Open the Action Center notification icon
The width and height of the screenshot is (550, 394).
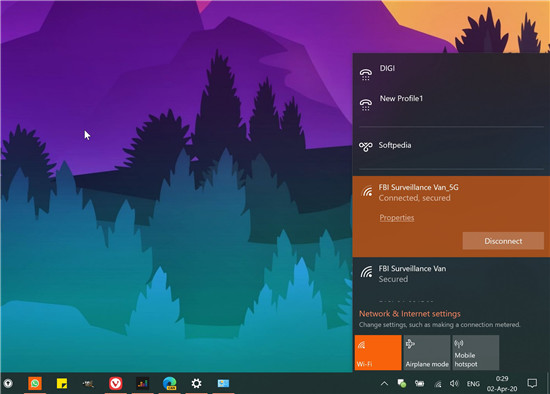tap(532, 383)
